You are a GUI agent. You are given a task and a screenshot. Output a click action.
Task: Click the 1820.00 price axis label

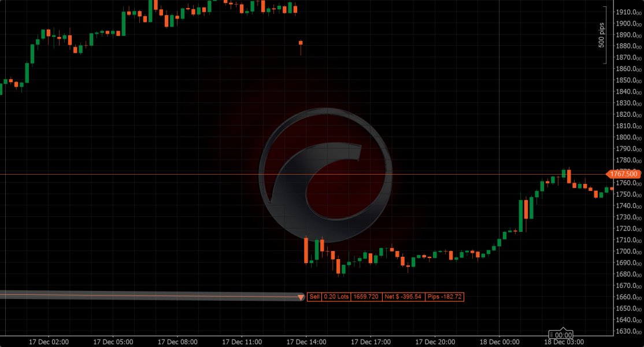[628, 115]
